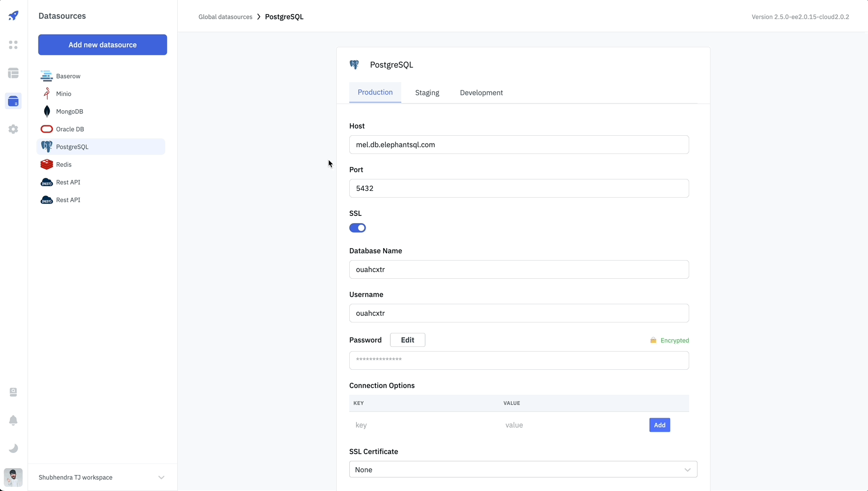Select the Redis datasource
The image size is (868, 491).
coord(64,164)
